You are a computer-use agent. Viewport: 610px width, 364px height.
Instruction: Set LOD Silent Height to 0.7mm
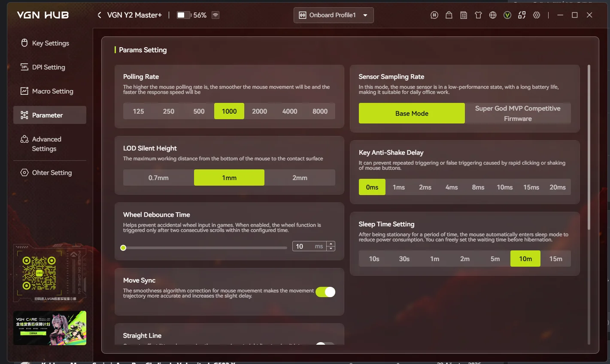click(x=158, y=177)
